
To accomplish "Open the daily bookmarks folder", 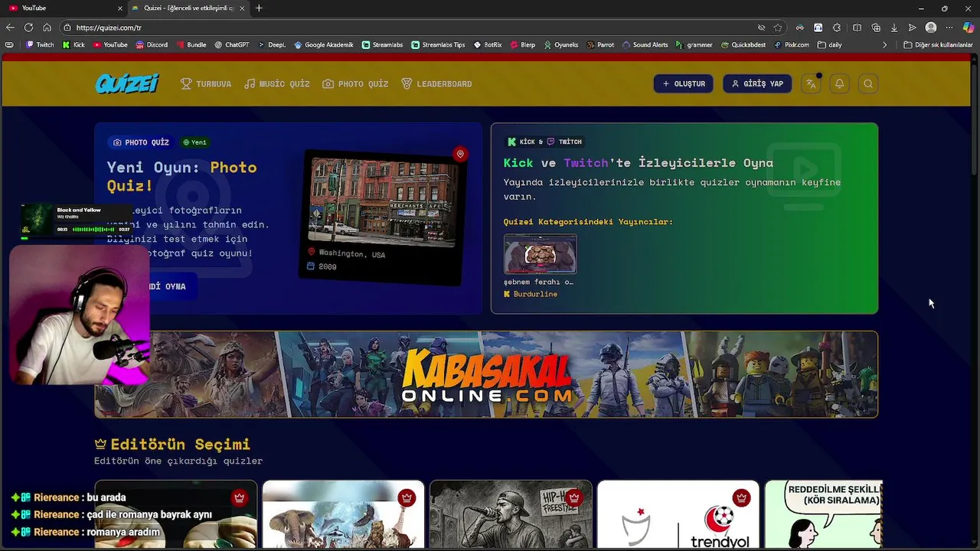I will pyautogui.click(x=830, y=45).
